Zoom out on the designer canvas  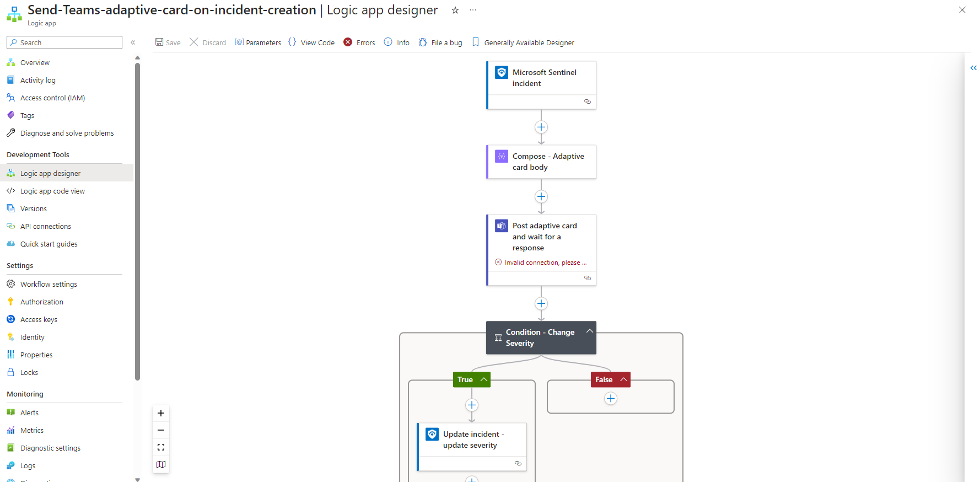point(161,430)
